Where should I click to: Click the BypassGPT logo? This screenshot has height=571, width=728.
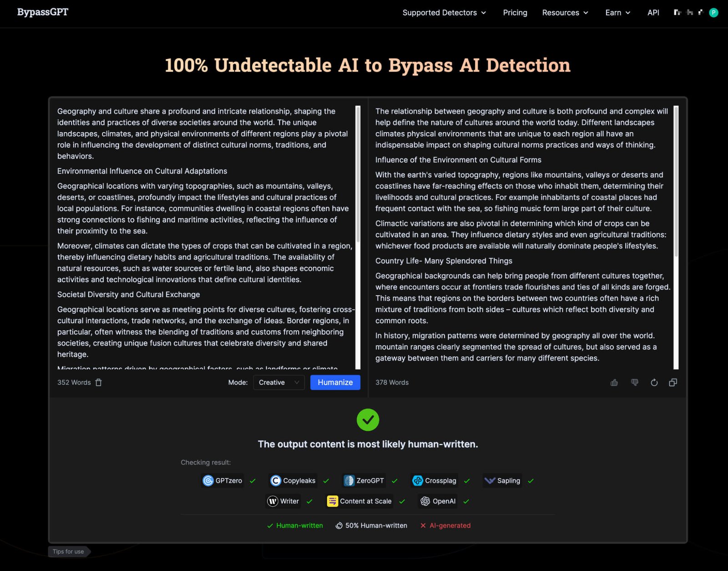click(42, 12)
